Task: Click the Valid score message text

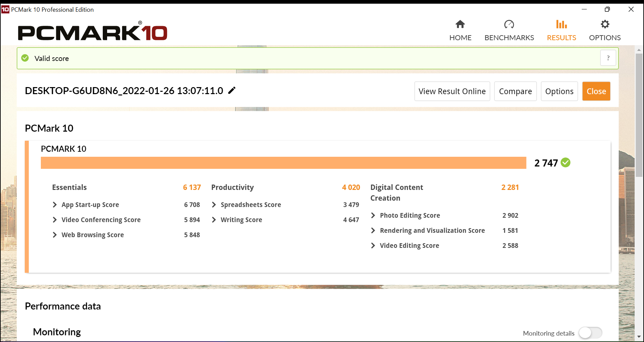Action: pyautogui.click(x=52, y=58)
